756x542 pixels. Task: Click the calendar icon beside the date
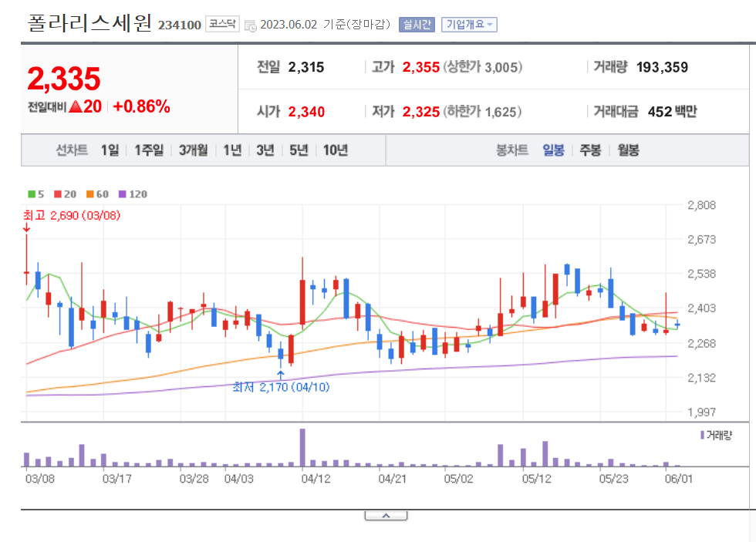pos(250,25)
